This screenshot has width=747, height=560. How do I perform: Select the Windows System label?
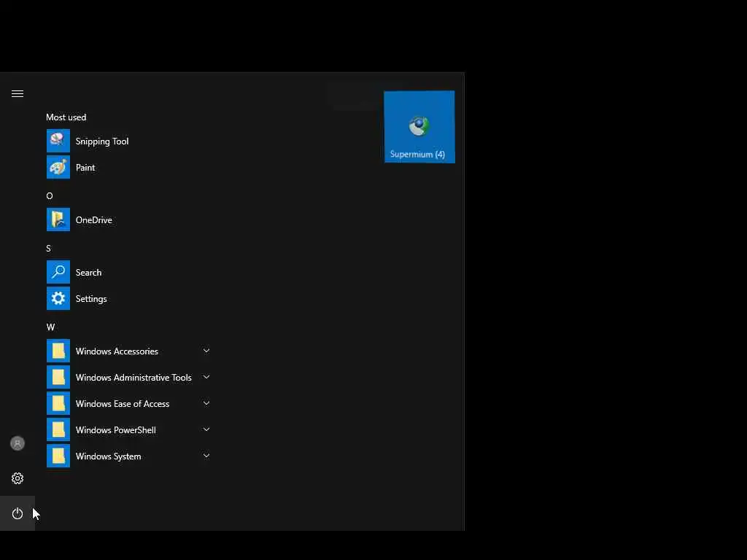(108, 456)
